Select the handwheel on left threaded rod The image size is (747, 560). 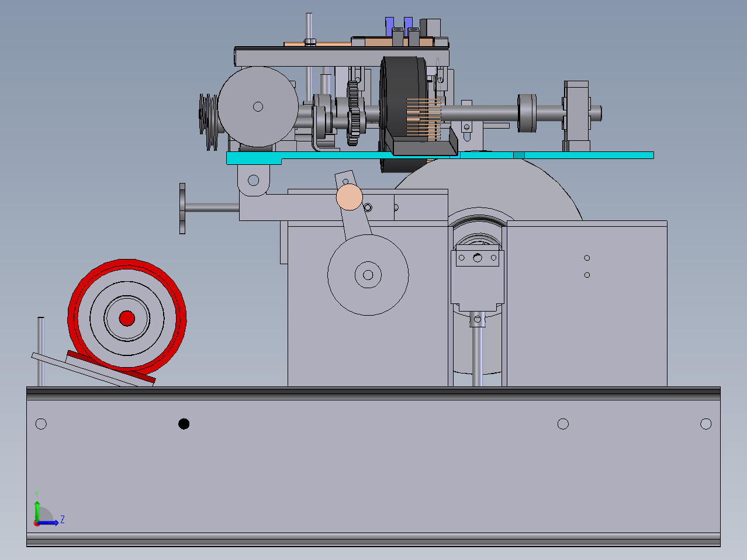182,208
